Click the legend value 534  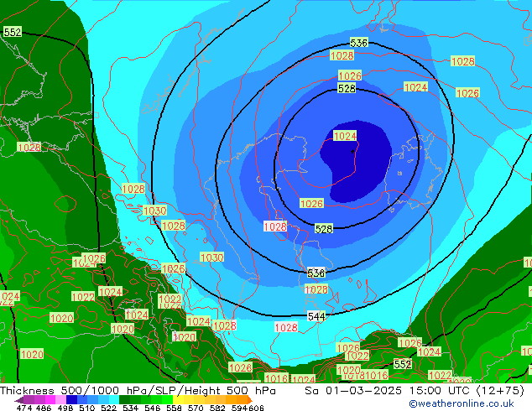(x=130, y=408)
